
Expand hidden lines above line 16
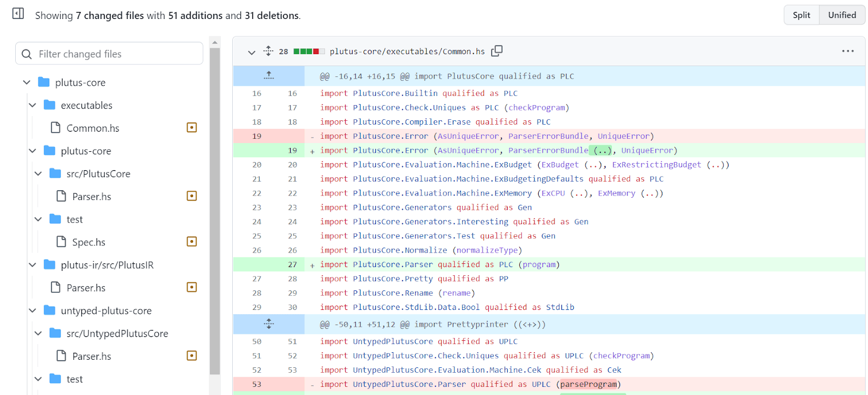(x=269, y=76)
